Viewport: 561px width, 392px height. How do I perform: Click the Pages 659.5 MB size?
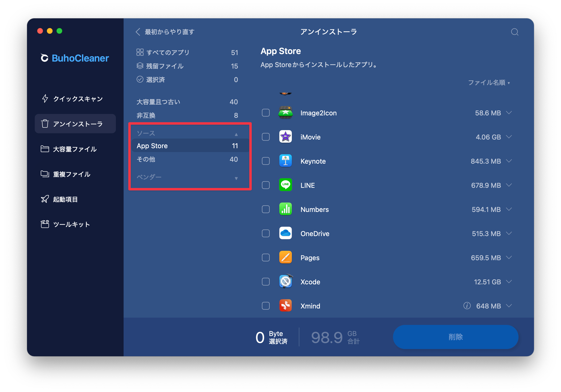pyautogui.click(x=486, y=258)
